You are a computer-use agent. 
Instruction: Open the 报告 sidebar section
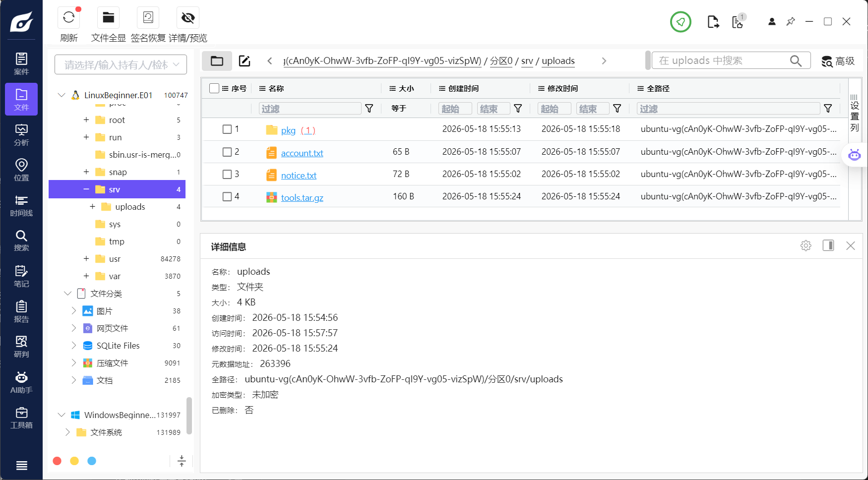(x=21, y=311)
